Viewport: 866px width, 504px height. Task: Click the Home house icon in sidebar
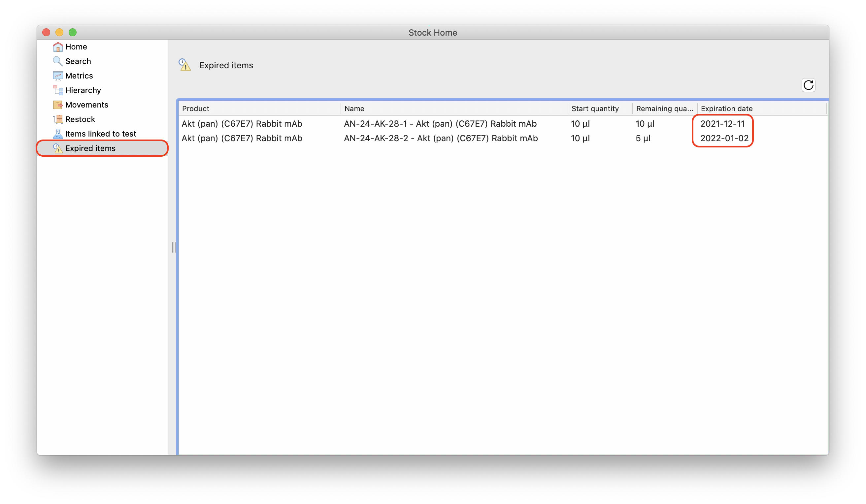[x=58, y=47]
